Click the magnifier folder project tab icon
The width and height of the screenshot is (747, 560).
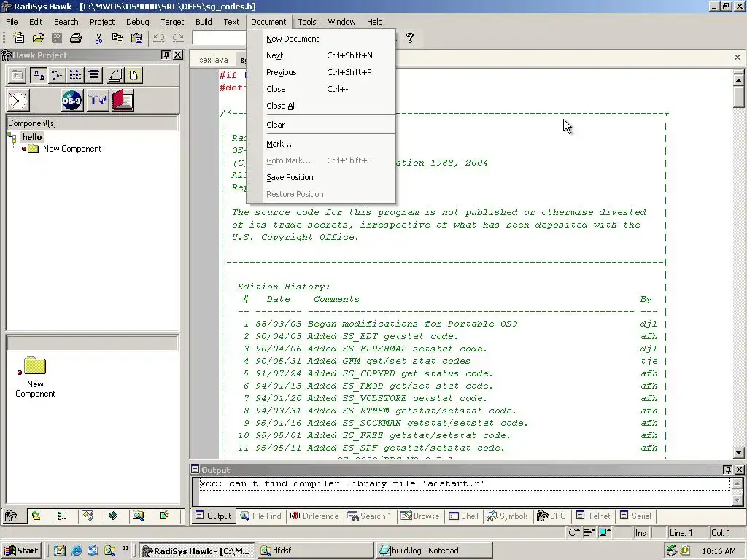point(139,516)
